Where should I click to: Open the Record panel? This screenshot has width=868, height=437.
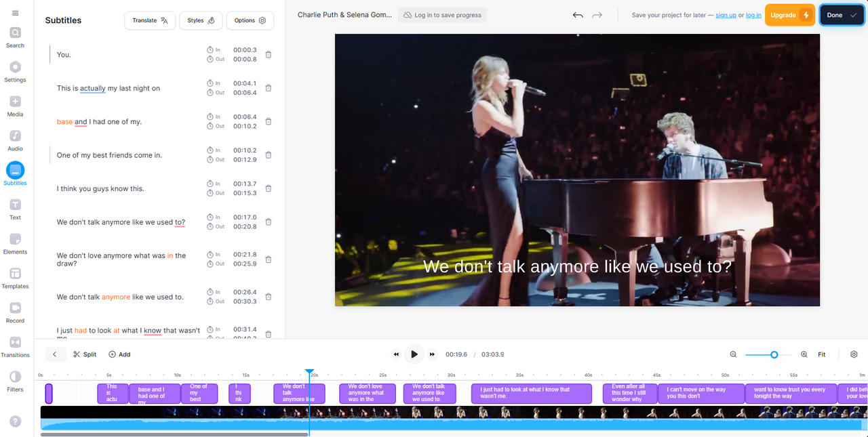click(x=15, y=312)
